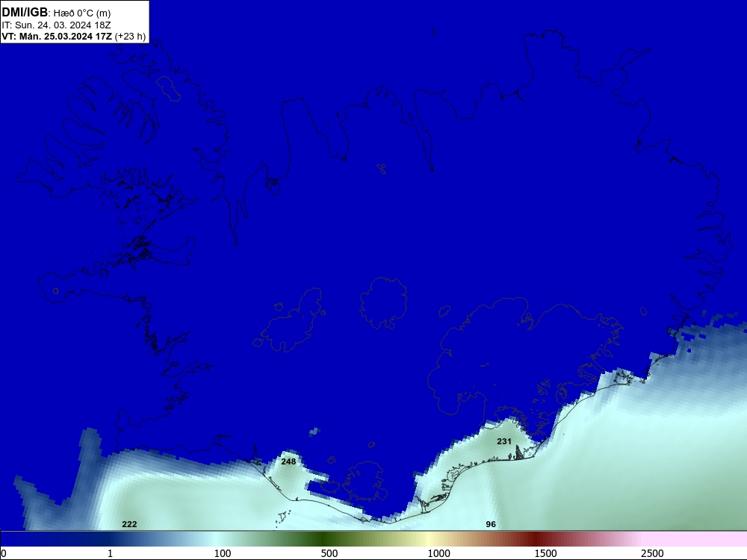747x560 pixels.
Task: Click the IT initialization time line
Action: tap(56, 25)
